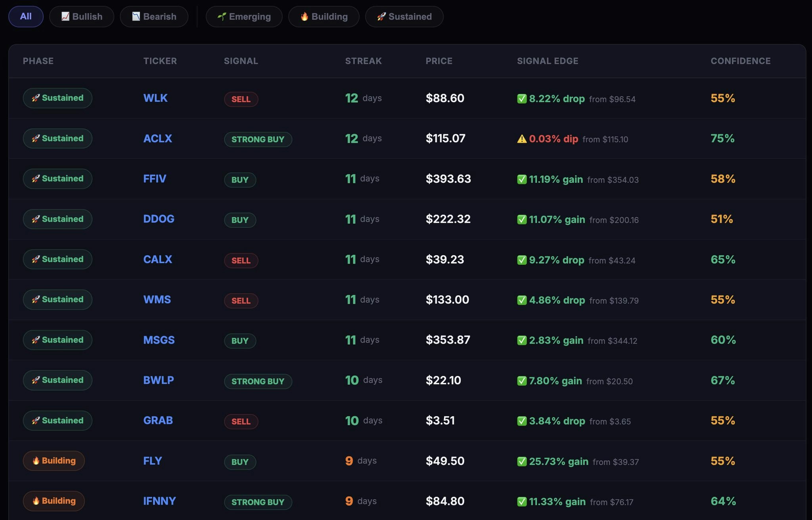Open the WLK ticker link
812x520 pixels.
pyautogui.click(x=155, y=98)
